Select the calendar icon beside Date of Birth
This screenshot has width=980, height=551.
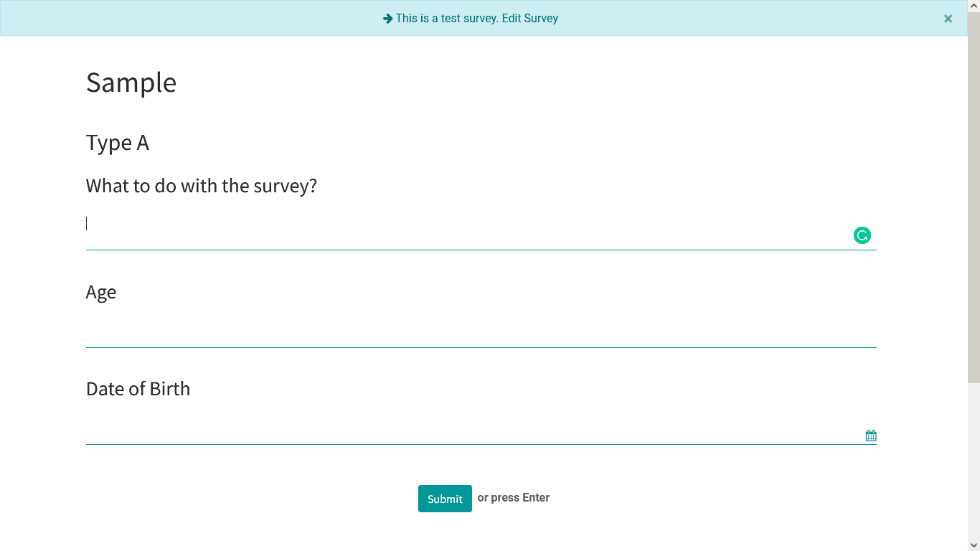click(x=870, y=435)
